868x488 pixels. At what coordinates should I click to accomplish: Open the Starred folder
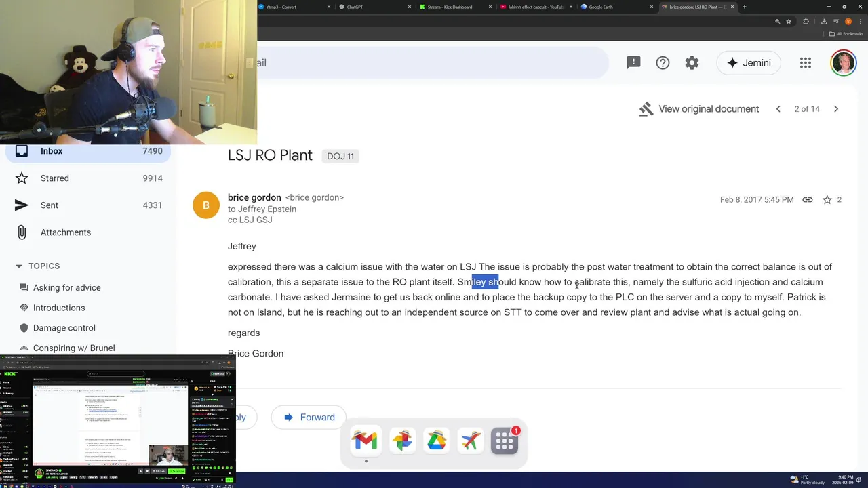pos(88,178)
